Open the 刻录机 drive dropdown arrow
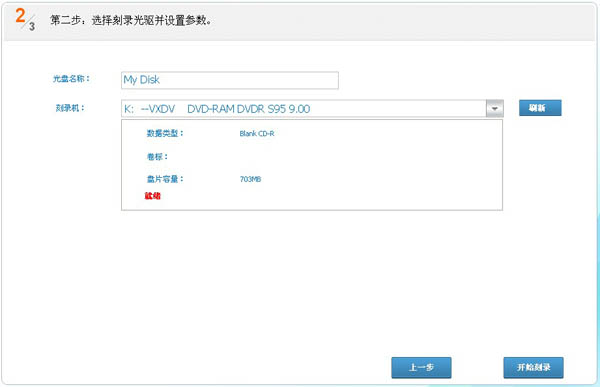Screen dimensions: 600x387 (x=494, y=108)
